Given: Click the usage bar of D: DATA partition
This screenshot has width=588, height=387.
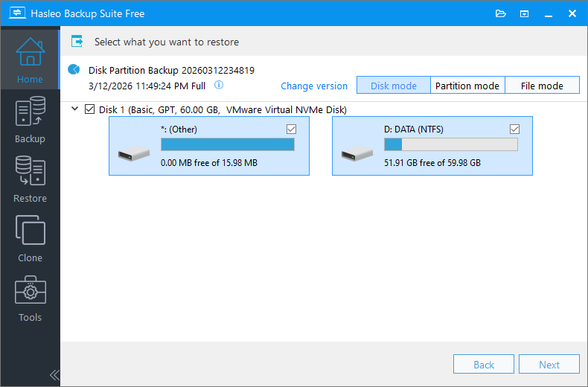Looking at the screenshot, I should pos(451,144).
